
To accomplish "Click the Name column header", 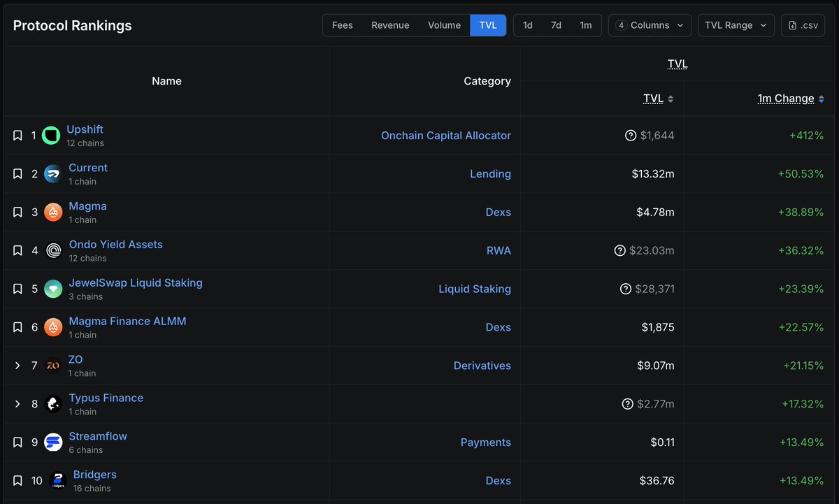I will point(166,81).
